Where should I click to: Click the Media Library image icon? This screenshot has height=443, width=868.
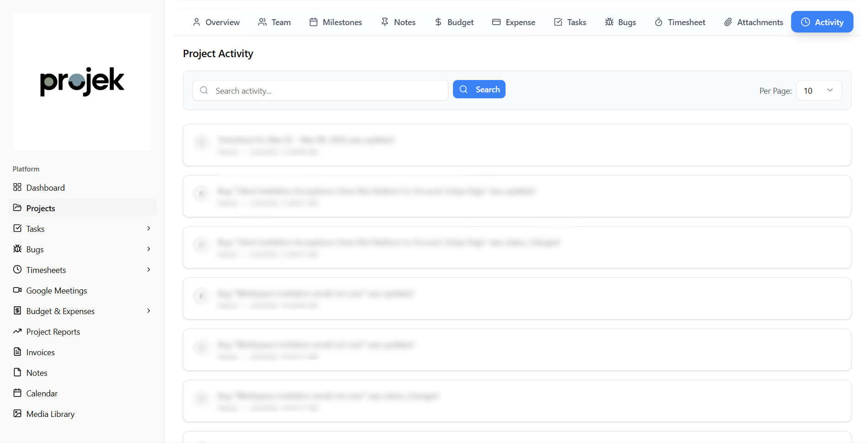point(17,413)
